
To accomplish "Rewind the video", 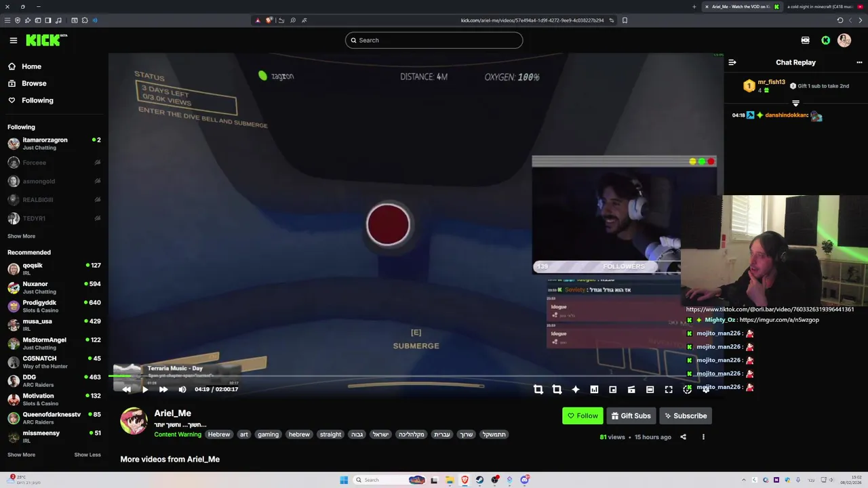I will [127, 389].
